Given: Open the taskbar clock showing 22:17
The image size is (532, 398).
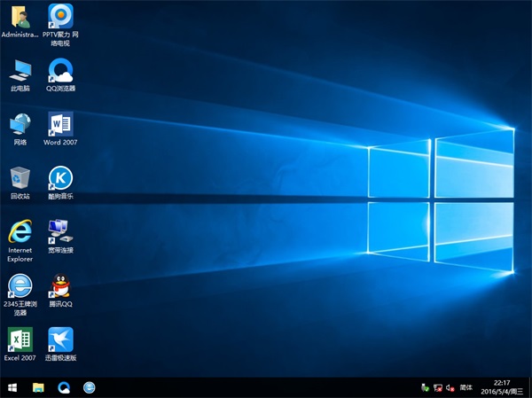Looking at the screenshot, I should (x=504, y=387).
